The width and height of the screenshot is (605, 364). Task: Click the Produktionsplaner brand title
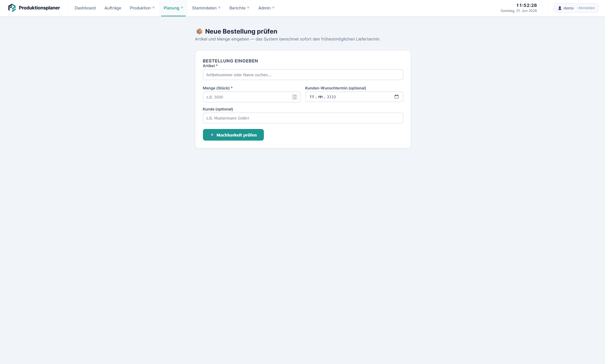[x=39, y=8]
